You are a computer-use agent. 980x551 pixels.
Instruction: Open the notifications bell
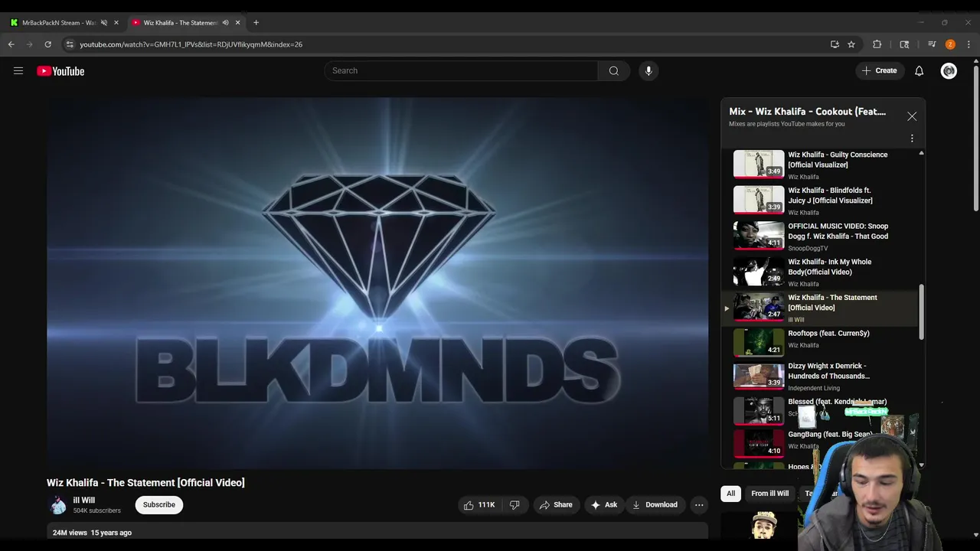[919, 70]
